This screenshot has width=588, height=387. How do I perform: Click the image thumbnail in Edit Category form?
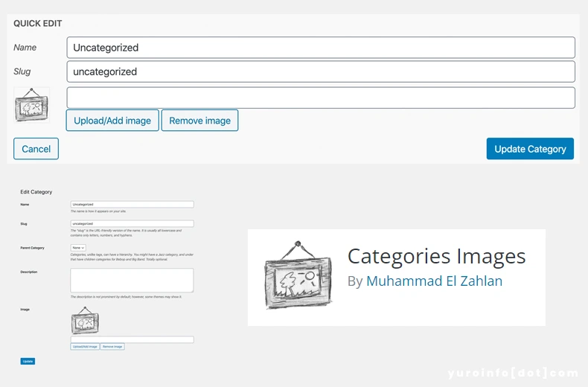(85, 321)
